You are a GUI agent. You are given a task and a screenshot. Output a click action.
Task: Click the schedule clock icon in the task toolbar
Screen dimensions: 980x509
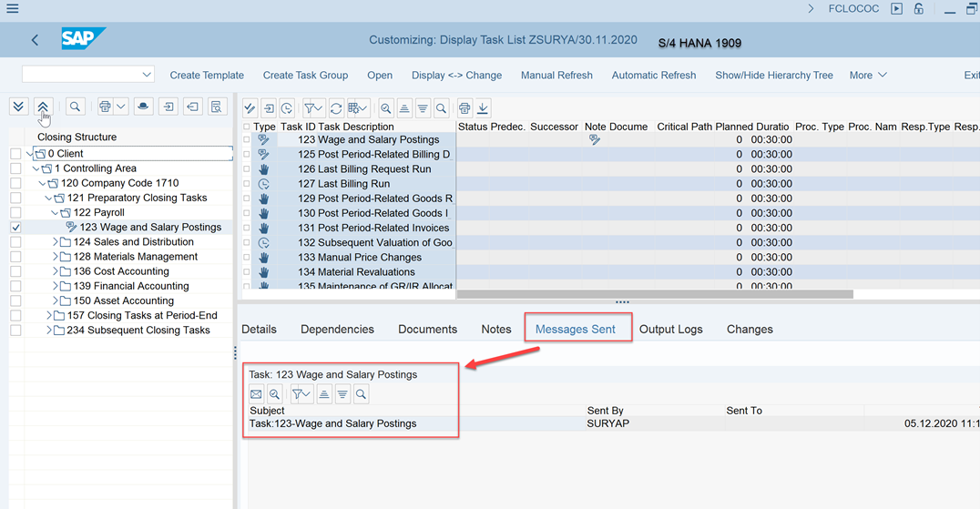click(287, 108)
